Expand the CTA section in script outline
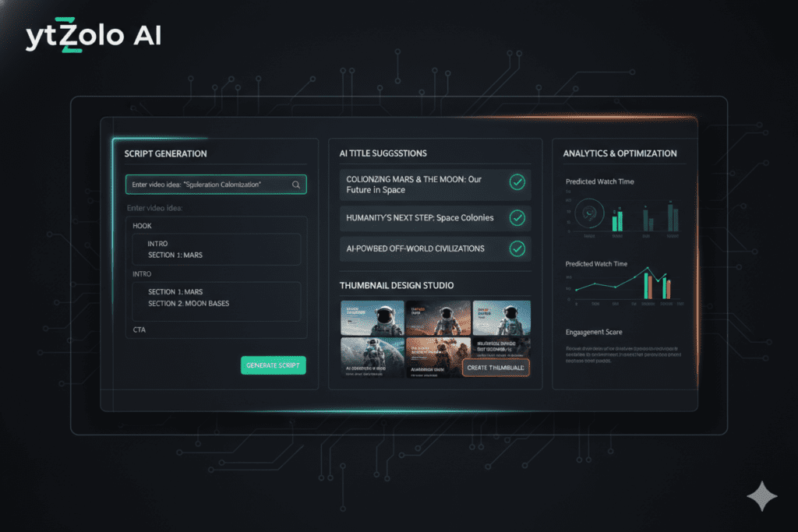This screenshot has height=532, width=798. pos(139,329)
